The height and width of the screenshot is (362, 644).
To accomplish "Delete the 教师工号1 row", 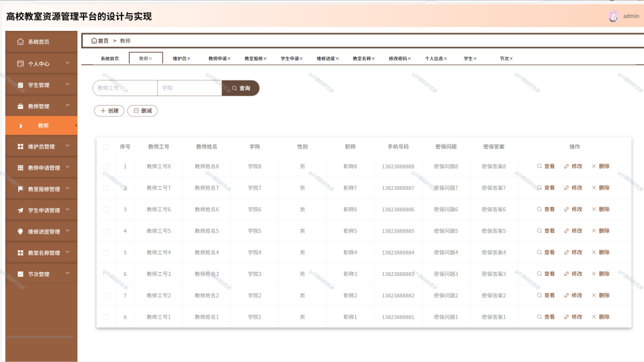I will coord(601,317).
